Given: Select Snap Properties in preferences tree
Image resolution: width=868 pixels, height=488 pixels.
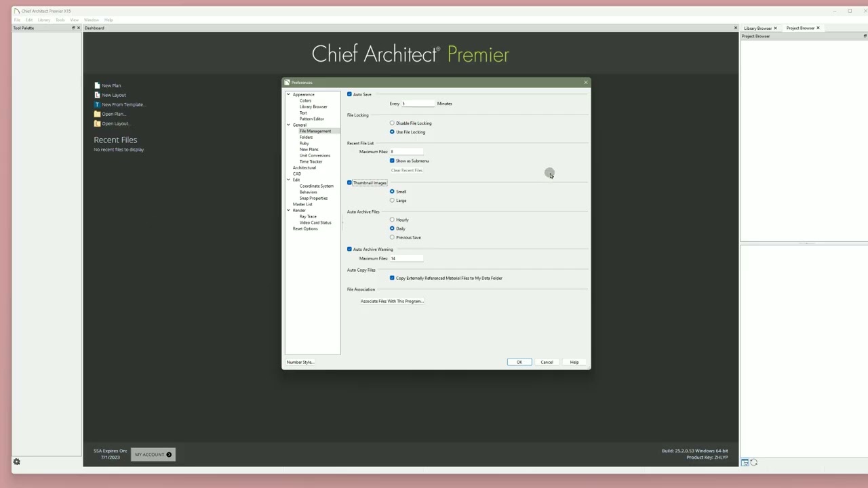Looking at the screenshot, I should click(313, 198).
